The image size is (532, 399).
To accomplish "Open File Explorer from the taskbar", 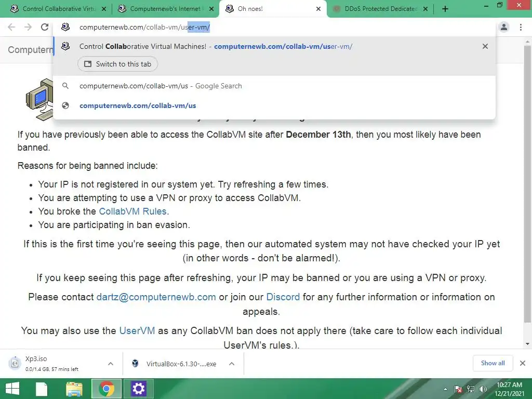I will point(74,389).
